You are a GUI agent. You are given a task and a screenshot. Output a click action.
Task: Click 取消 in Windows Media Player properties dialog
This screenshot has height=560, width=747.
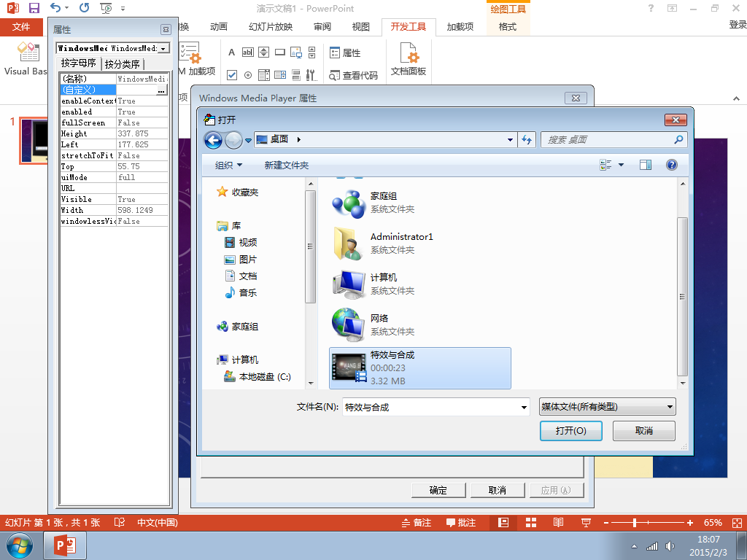point(498,491)
